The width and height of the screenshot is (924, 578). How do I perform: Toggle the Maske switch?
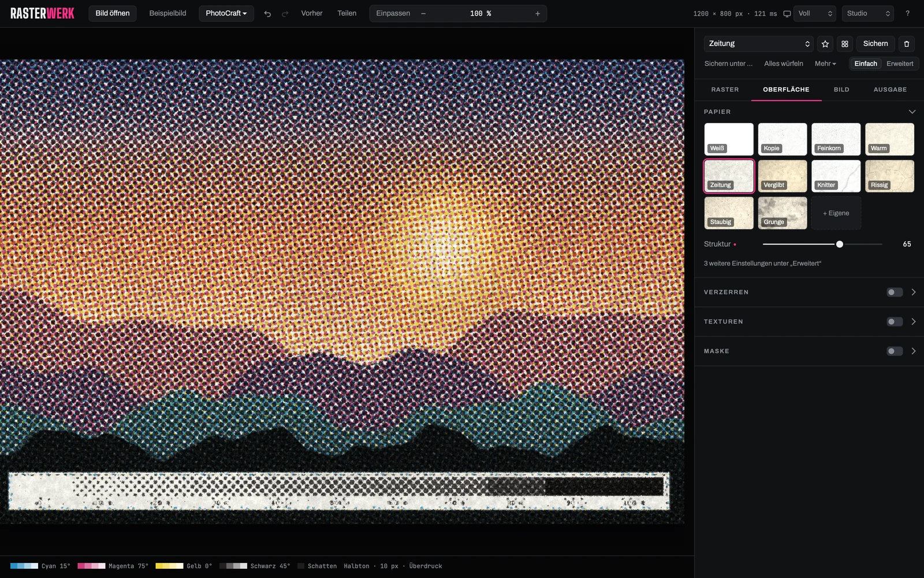(895, 351)
